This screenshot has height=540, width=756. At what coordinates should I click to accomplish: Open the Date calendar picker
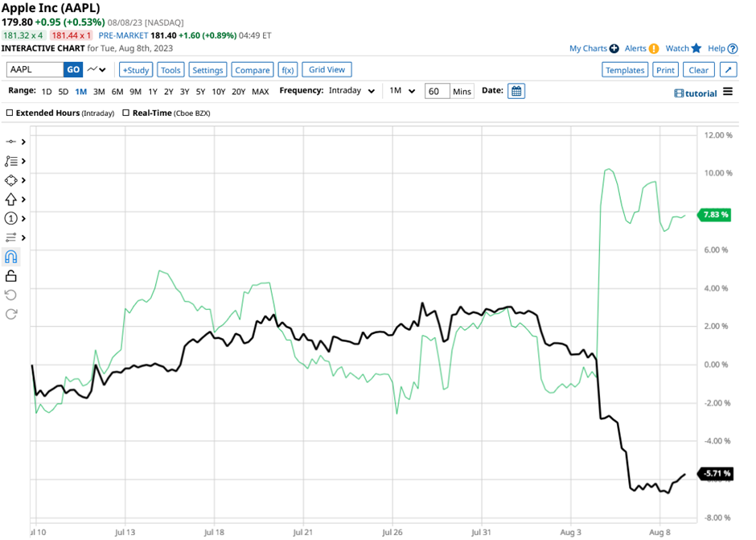(516, 92)
